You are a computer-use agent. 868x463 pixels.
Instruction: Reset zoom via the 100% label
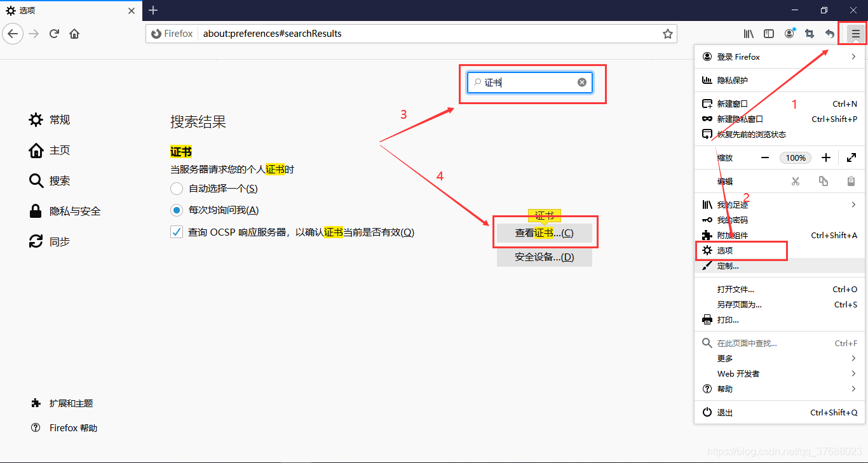tap(796, 158)
